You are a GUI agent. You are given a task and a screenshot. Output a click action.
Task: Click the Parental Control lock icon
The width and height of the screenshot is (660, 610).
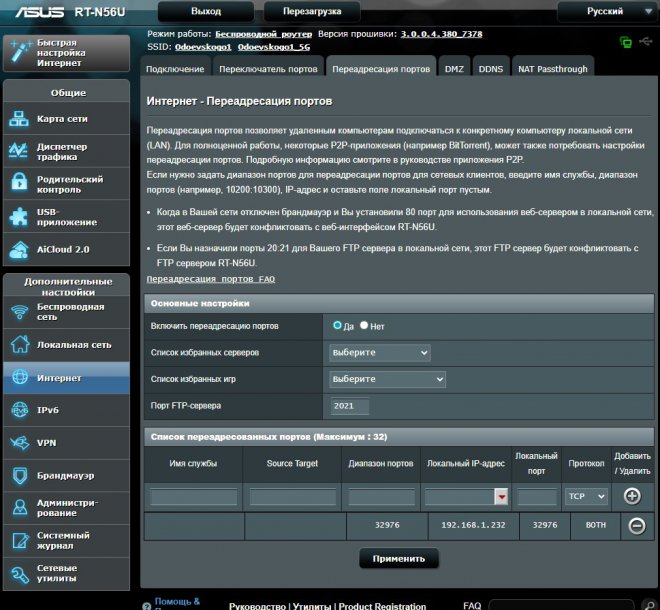point(19,184)
